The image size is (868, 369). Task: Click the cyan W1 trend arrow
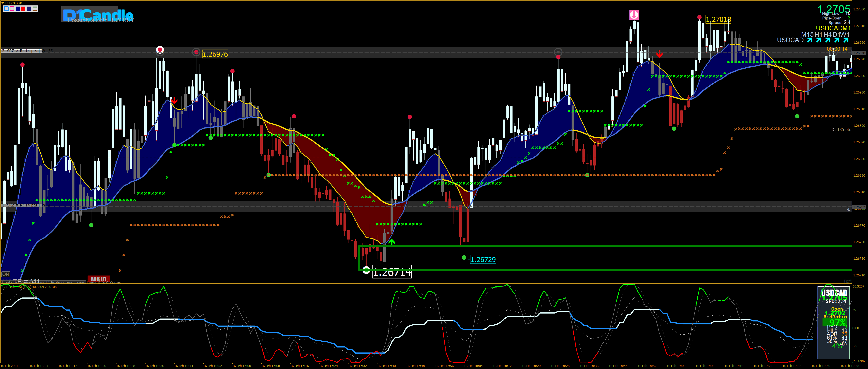click(x=846, y=40)
